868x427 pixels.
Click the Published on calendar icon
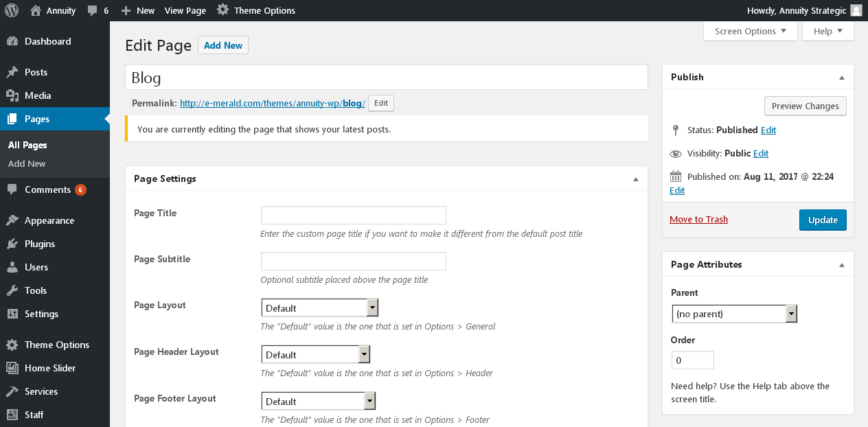click(676, 176)
